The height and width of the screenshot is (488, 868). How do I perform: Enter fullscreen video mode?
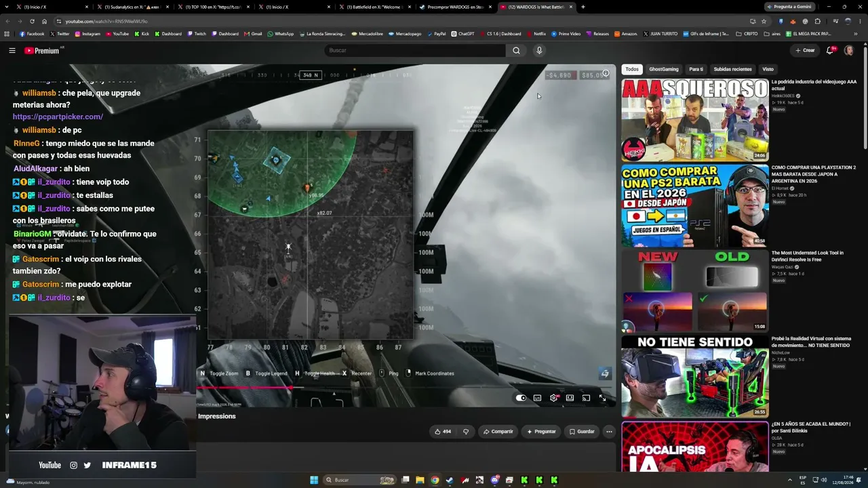pos(602,398)
